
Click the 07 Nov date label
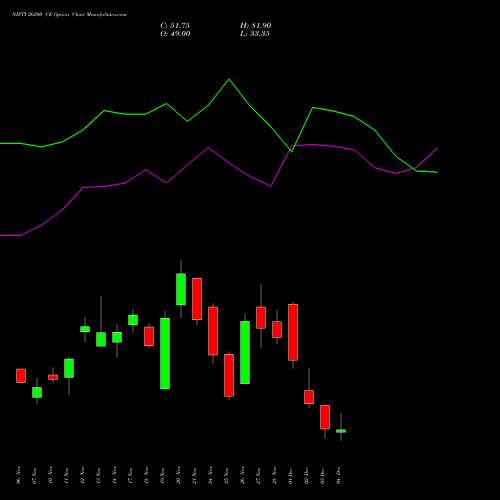click(x=34, y=475)
